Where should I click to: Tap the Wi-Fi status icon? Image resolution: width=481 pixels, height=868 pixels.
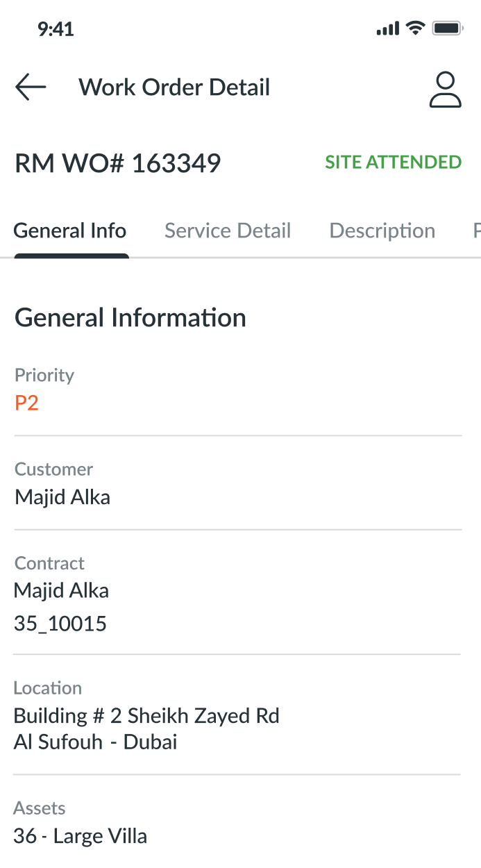[416, 28]
